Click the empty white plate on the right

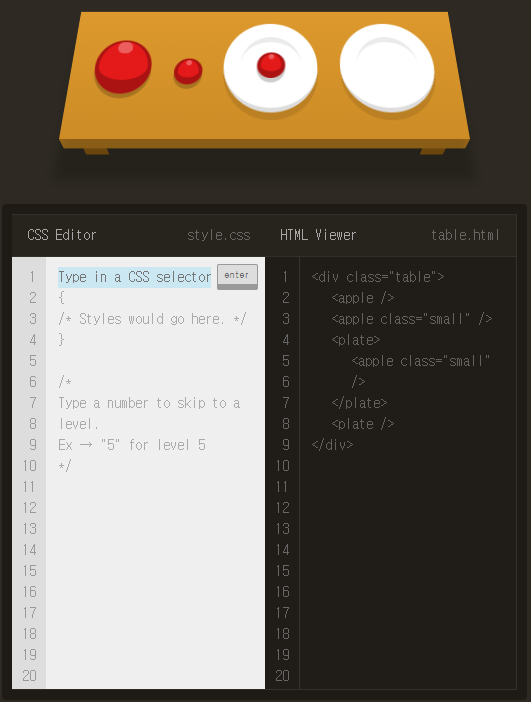pyautogui.click(x=387, y=67)
